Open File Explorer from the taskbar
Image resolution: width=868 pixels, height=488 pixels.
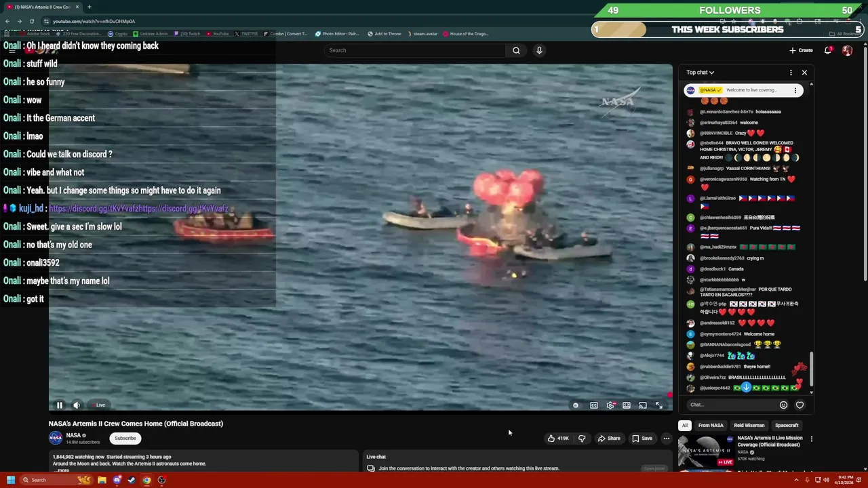point(102,480)
